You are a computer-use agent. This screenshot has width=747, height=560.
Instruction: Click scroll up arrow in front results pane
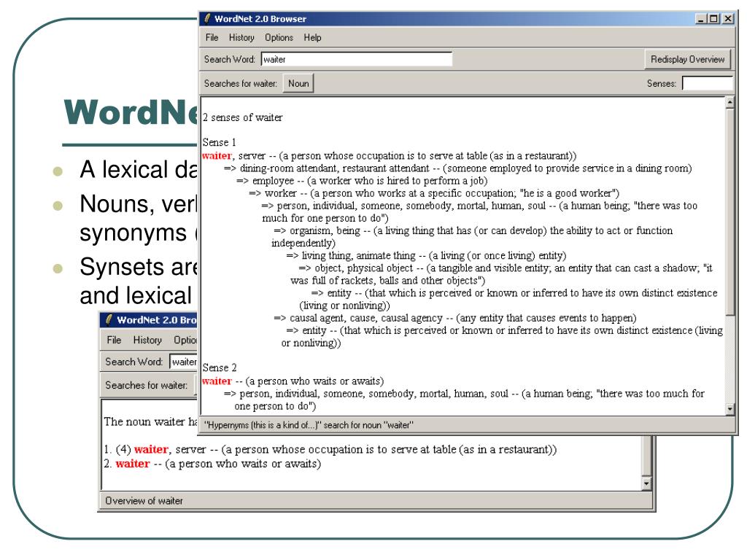[x=730, y=102]
